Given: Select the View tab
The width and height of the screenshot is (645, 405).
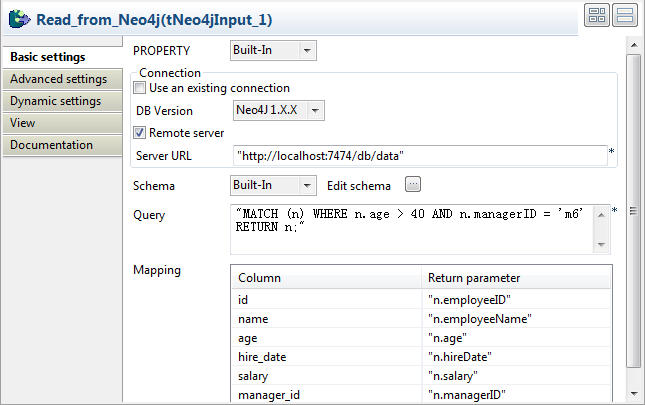Looking at the screenshot, I should click(x=23, y=123).
